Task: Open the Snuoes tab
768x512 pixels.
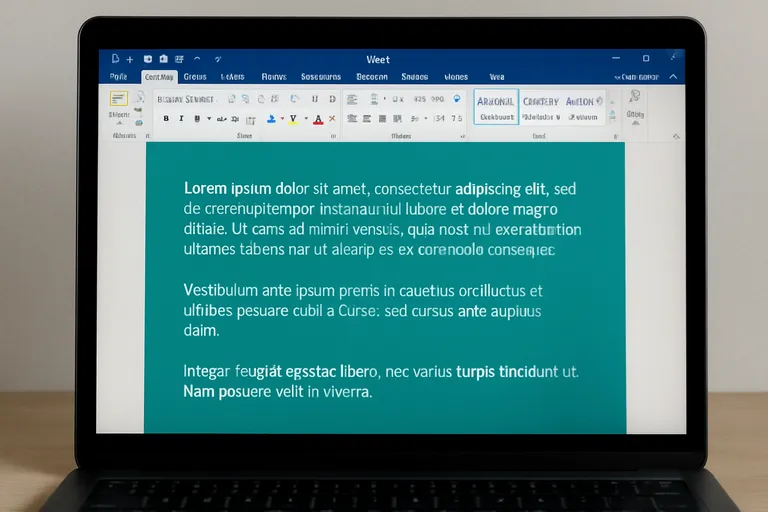Action: click(x=414, y=77)
